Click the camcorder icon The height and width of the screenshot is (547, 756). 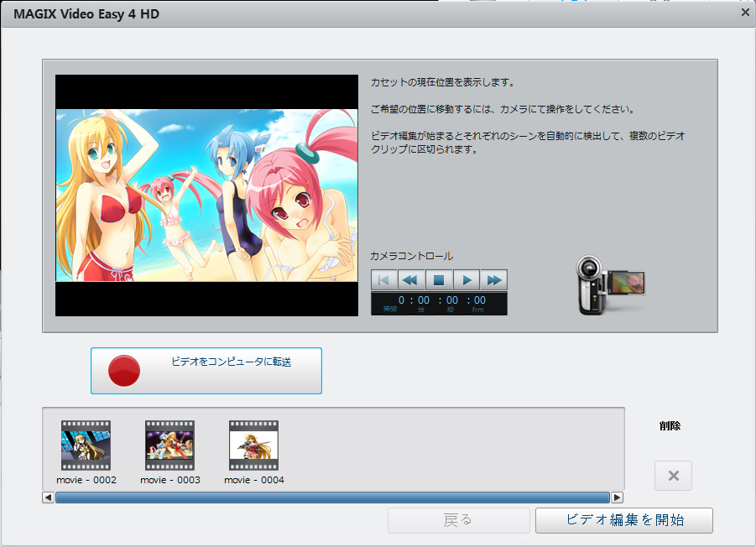610,284
